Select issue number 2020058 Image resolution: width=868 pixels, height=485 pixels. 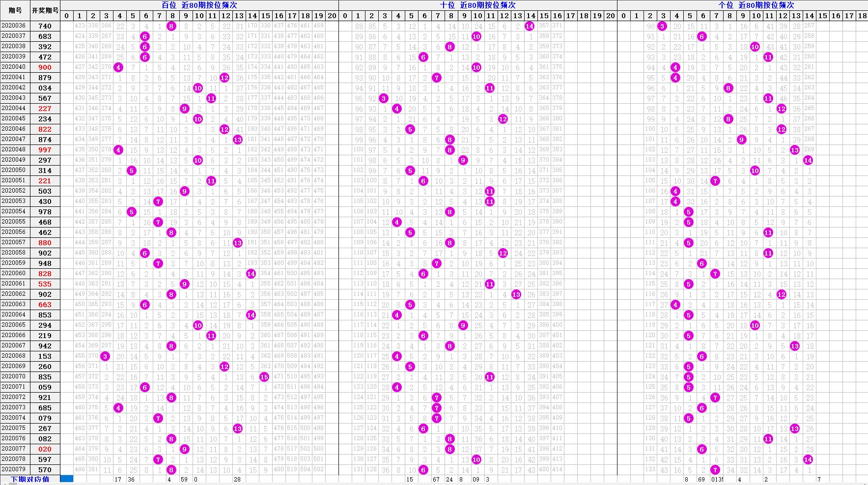14,253
